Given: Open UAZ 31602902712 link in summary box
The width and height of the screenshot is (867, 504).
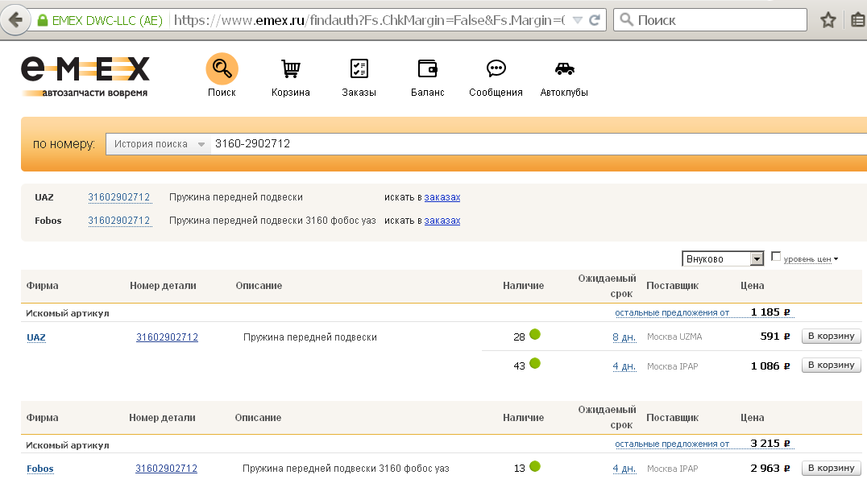Looking at the screenshot, I should pyautogui.click(x=119, y=197).
